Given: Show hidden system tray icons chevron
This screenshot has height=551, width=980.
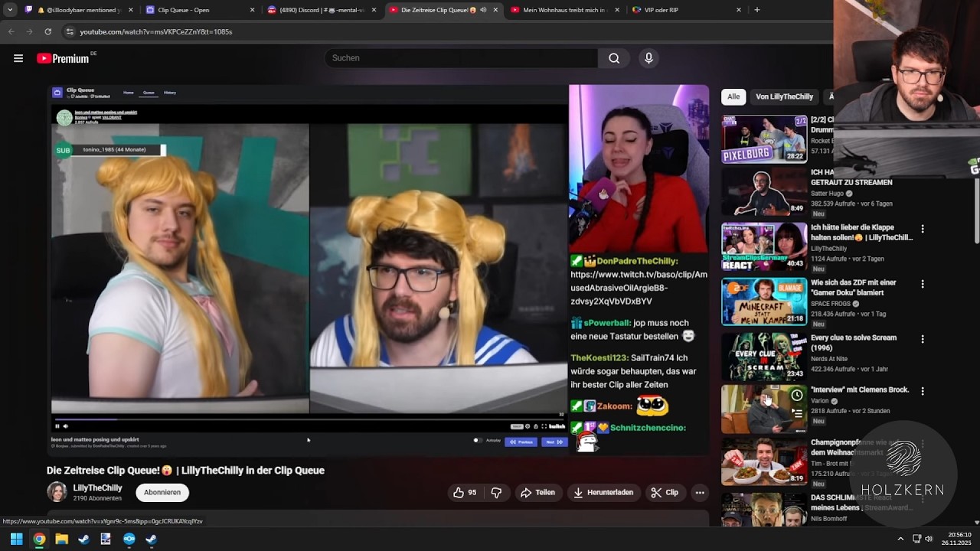Looking at the screenshot, I should tap(900, 539).
